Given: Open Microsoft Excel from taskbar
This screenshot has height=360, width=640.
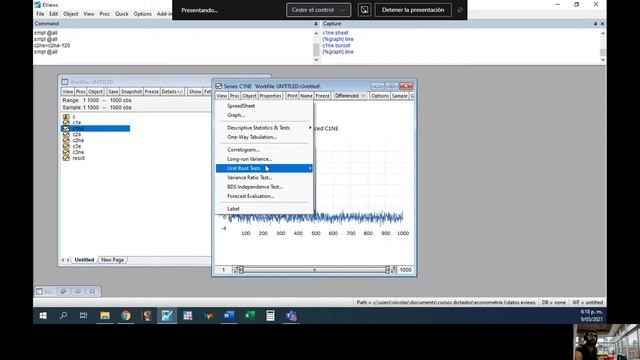Looking at the screenshot, I should [x=250, y=316].
